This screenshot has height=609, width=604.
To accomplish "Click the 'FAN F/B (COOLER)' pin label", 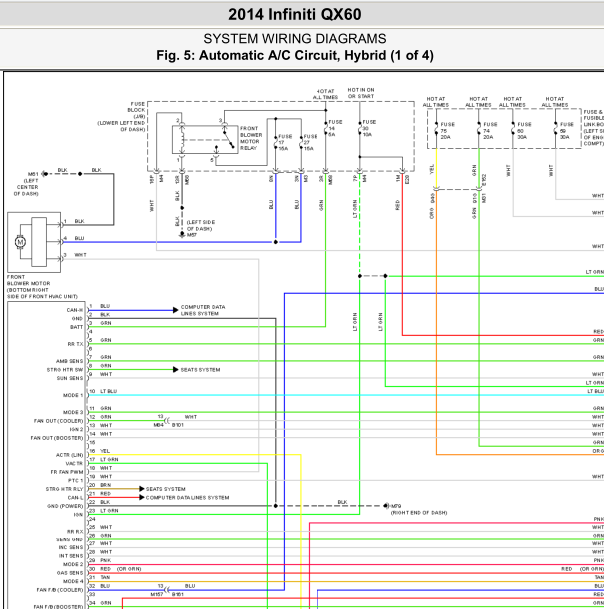I will 60,590.
